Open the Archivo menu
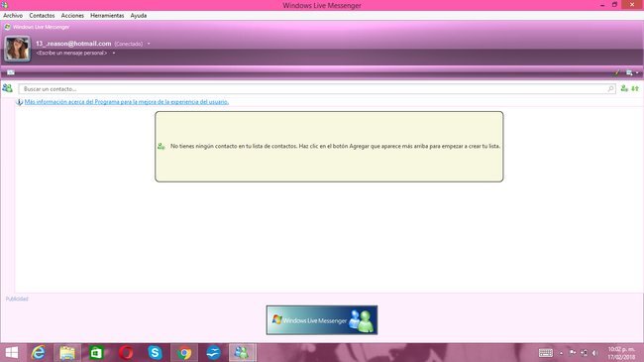Viewport: 644px width, 362px height. pos(13,15)
